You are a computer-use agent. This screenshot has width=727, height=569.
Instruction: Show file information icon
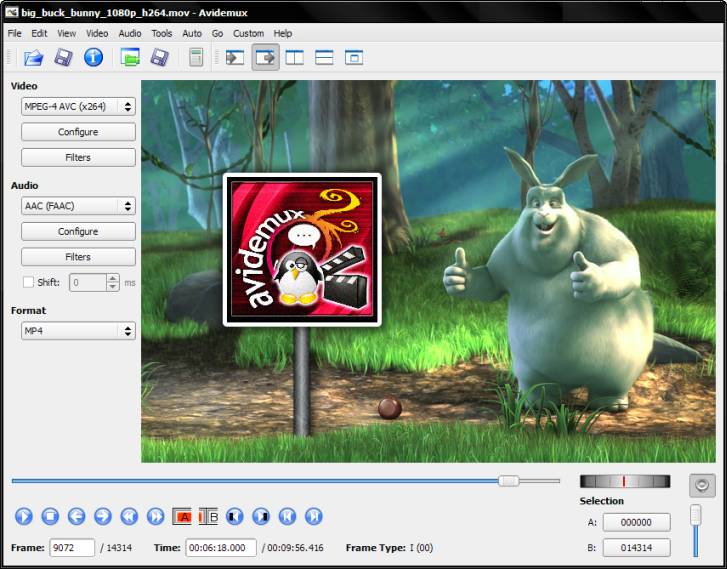(x=93, y=58)
